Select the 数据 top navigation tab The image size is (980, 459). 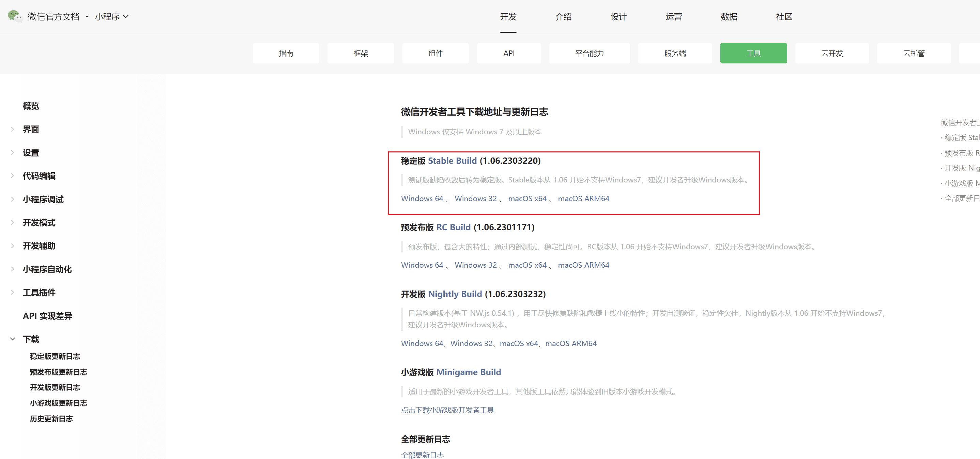[729, 17]
